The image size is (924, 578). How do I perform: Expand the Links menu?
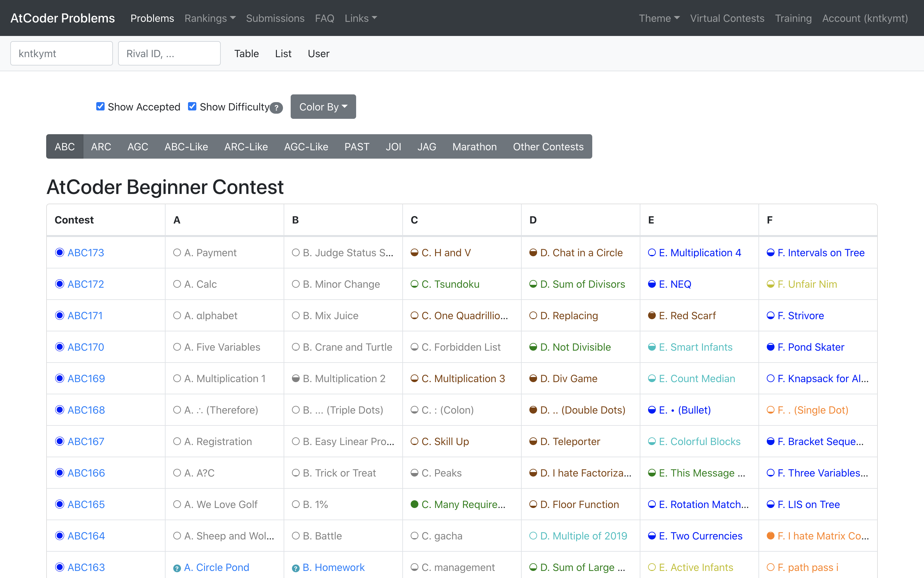click(360, 18)
